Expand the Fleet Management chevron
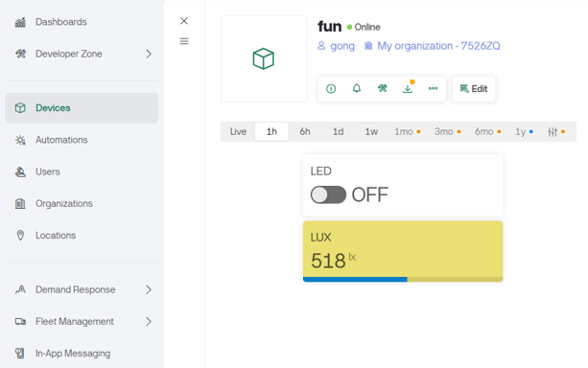The image size is (588, 368). (149, 322)
